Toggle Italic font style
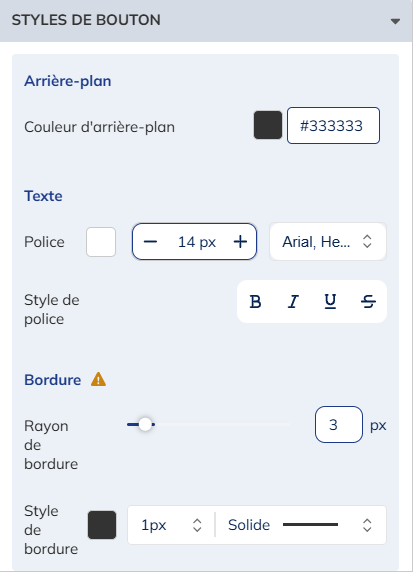Viewport: 413px width, 572px height. pos(293,302)
